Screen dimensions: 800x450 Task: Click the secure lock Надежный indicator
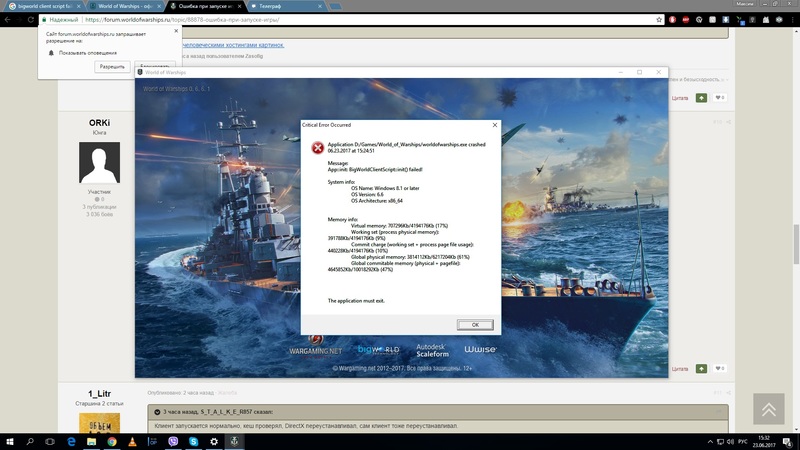(x=60, y=19)
